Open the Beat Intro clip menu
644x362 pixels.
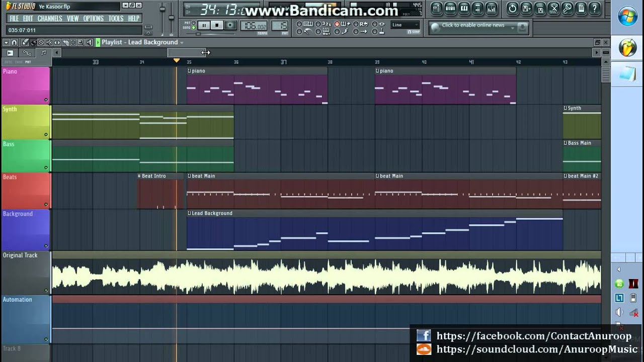139,176
